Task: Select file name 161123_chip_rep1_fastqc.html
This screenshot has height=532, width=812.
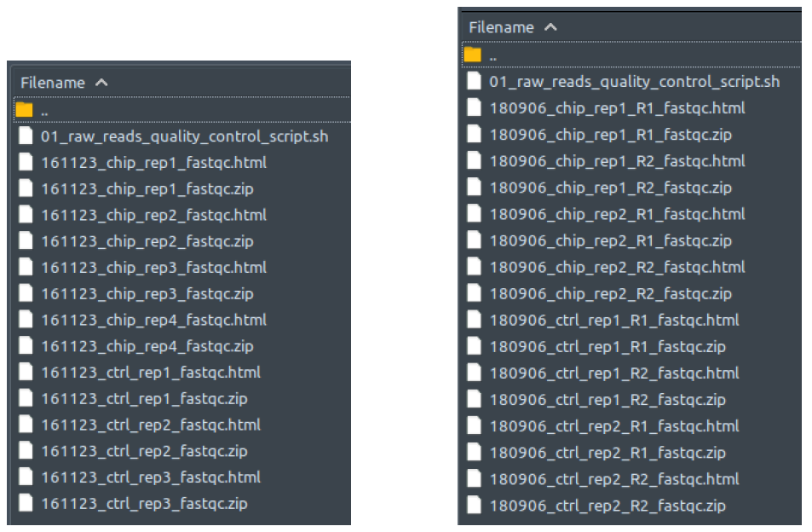Action: (x=154, y=163)
